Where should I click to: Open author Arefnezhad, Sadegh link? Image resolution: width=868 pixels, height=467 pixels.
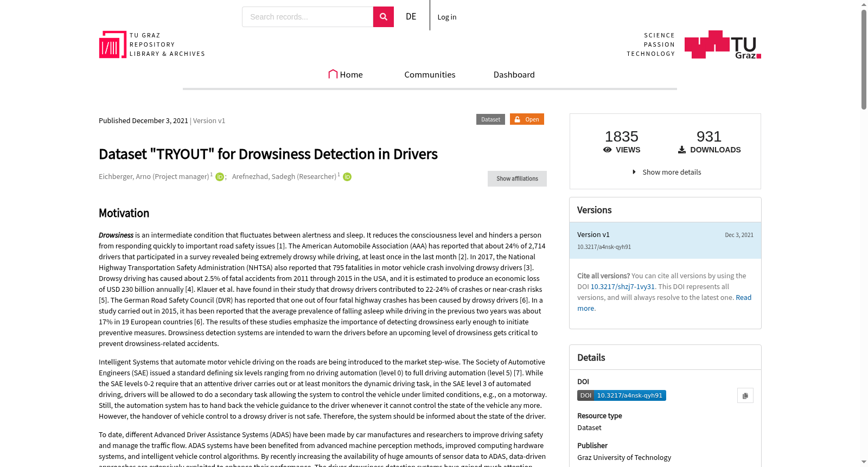pos(284,177)
